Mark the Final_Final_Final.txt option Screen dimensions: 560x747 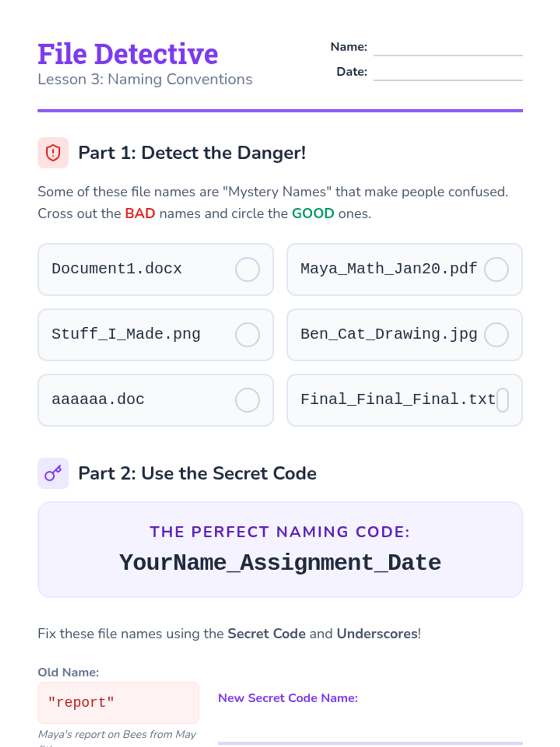[502, 400]
